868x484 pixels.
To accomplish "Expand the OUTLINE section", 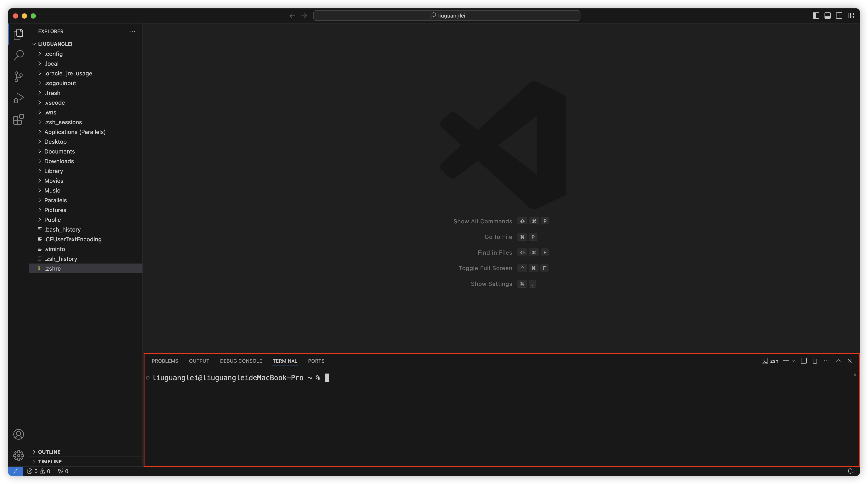I will 49,452.
